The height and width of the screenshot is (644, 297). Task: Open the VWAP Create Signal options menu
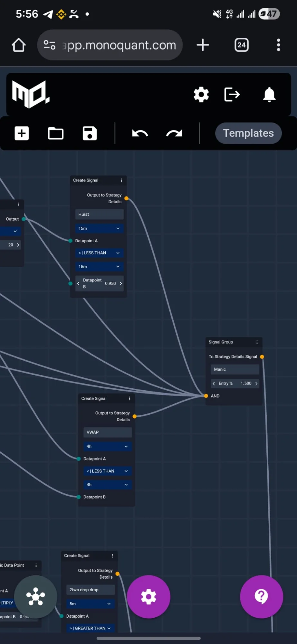(129, 399)
